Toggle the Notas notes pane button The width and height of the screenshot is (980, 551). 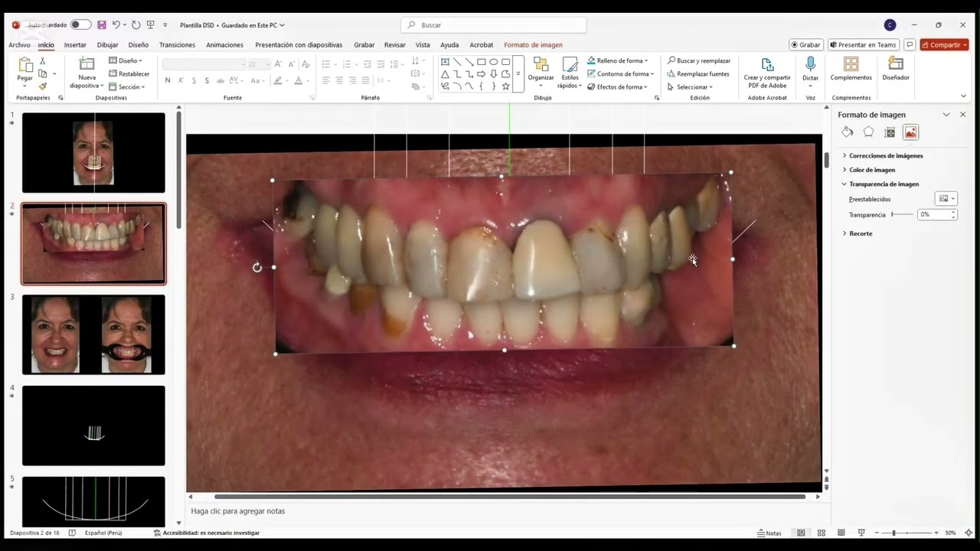[x=769, y=533]
